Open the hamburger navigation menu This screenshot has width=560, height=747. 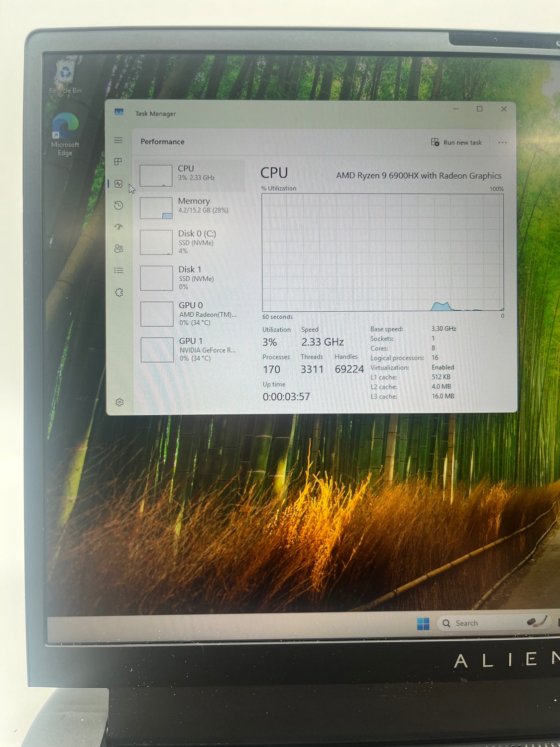click(118, 140)
